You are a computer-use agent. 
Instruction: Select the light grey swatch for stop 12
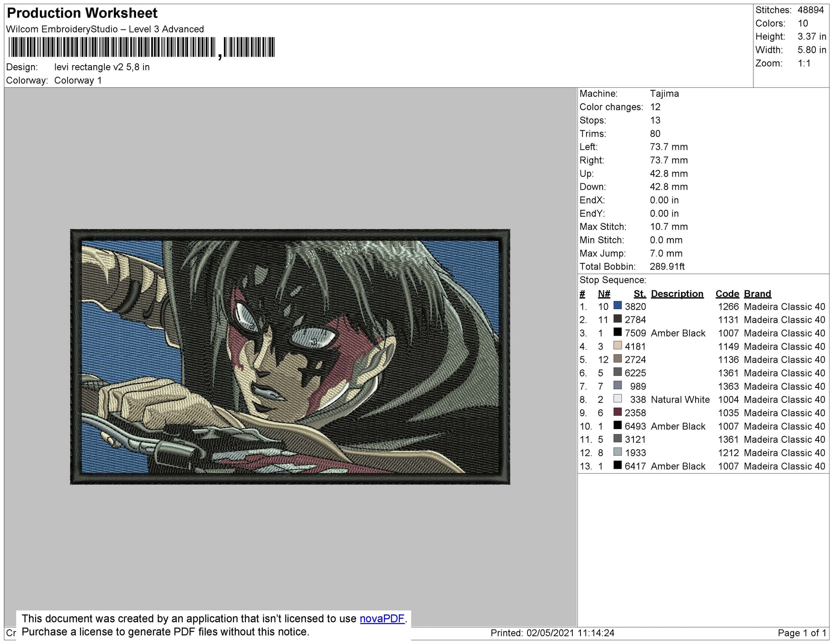(x=617, y=452)
